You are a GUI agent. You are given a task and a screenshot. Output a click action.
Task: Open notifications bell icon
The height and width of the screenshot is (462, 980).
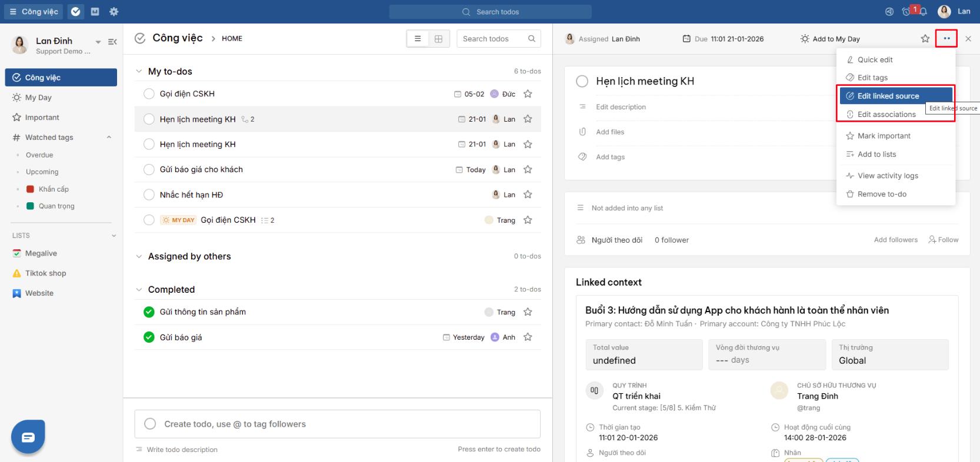[x=924, y=12]
